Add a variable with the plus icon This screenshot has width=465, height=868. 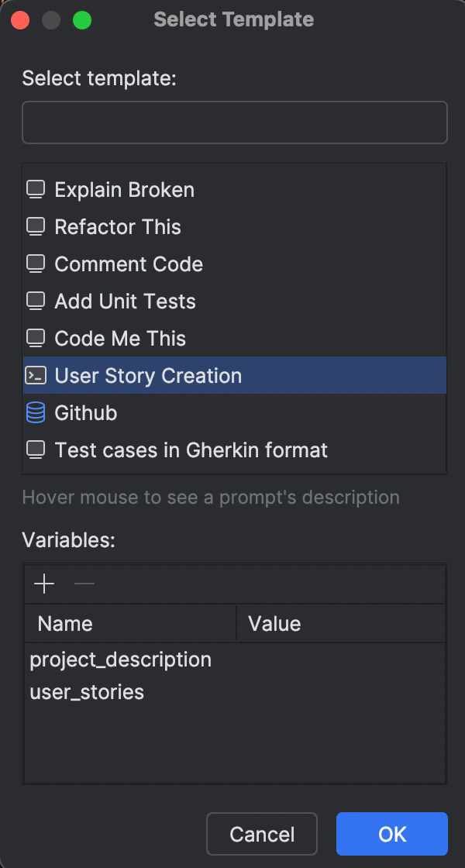[44, 584]
